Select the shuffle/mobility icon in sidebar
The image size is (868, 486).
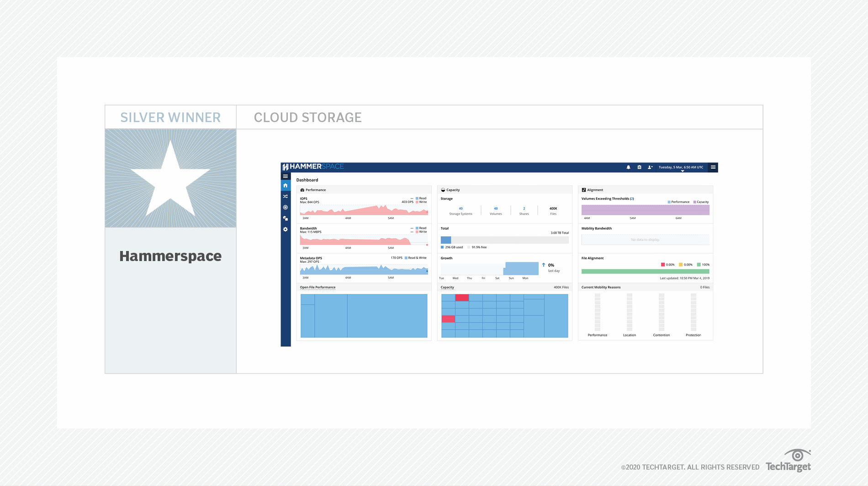pos(286,197)
